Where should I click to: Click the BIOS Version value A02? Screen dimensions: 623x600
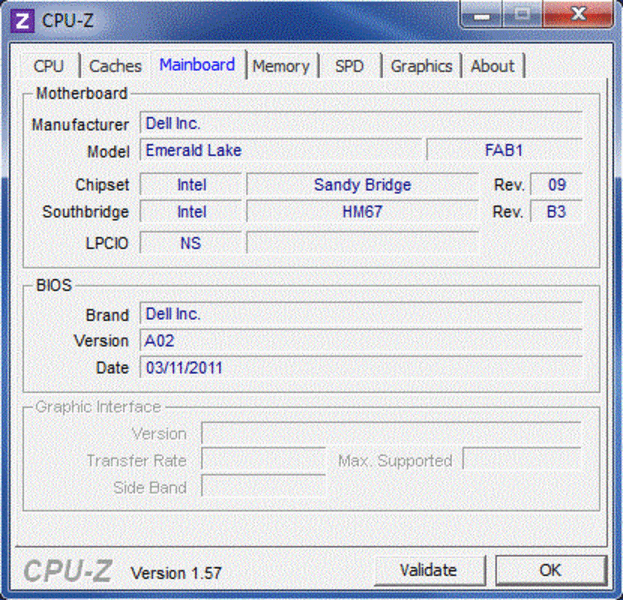click(361, 341)
